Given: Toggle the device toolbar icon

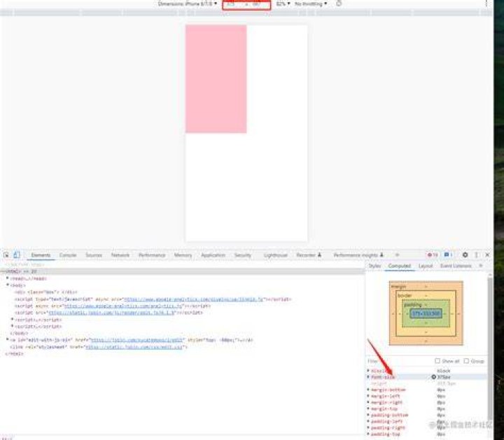Looking at the screenshot, I should (x=16, y=255).
